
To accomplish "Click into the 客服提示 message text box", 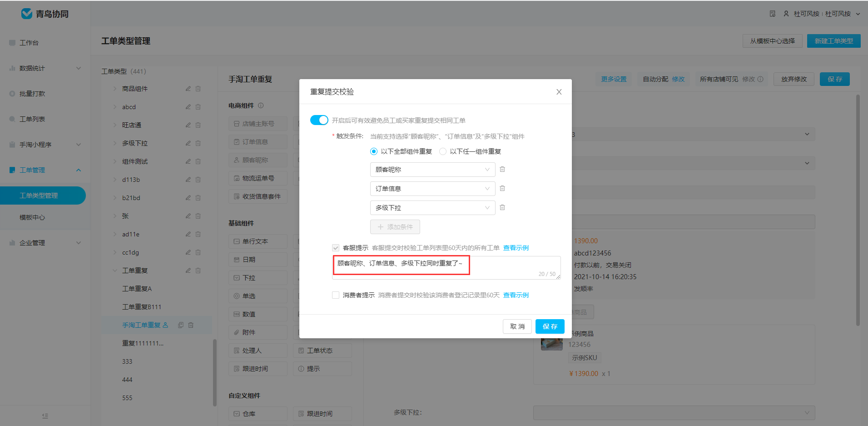I will (446, 267).
